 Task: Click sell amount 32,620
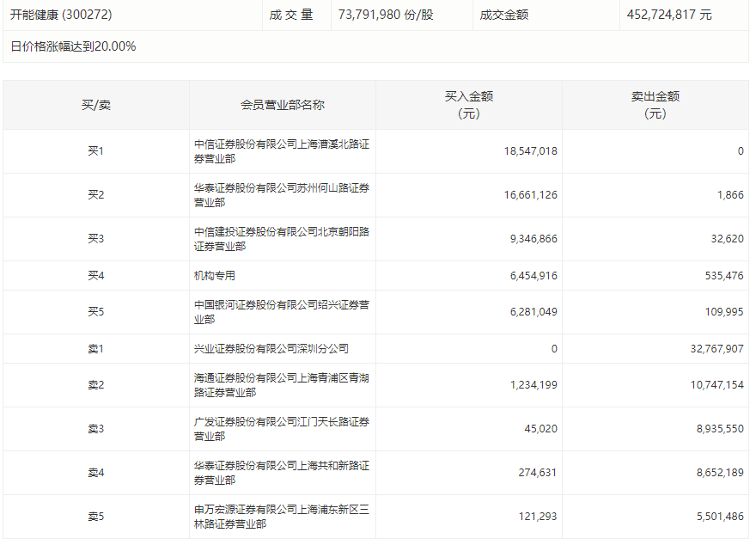727,239
